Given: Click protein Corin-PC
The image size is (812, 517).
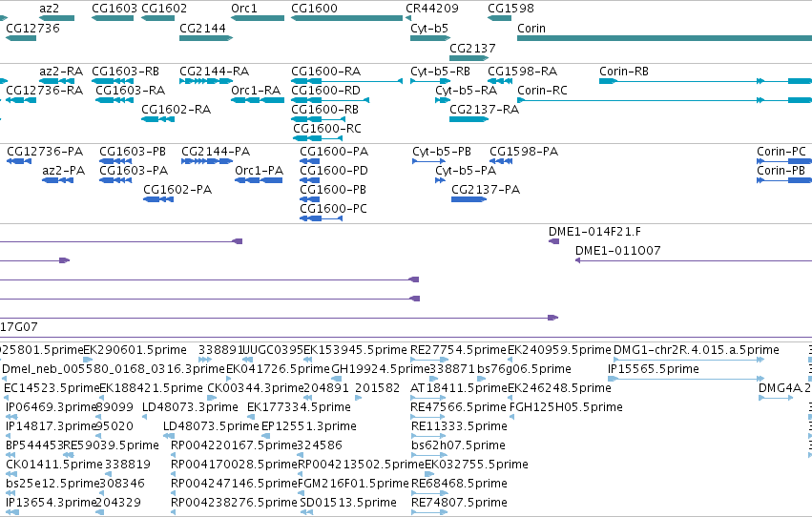Looking at the screenshot, I should point(784,161).
